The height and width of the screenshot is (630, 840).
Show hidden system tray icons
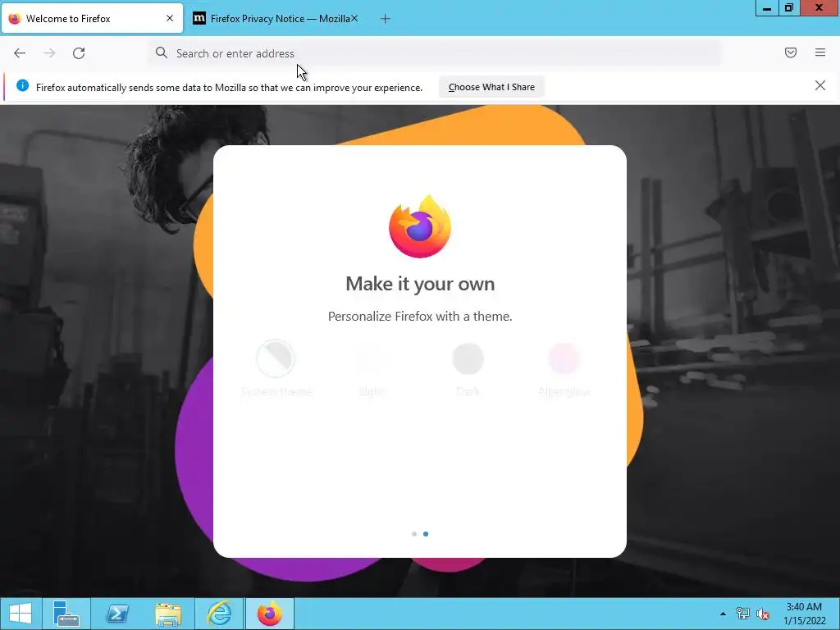[x=723, y=614]
